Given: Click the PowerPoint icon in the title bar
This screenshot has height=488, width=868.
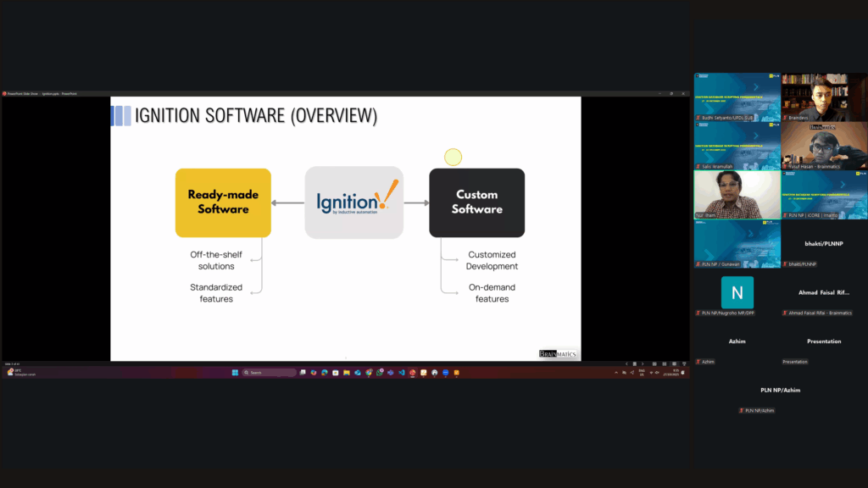Looking at the screenshot, I should tap(4, 93).
